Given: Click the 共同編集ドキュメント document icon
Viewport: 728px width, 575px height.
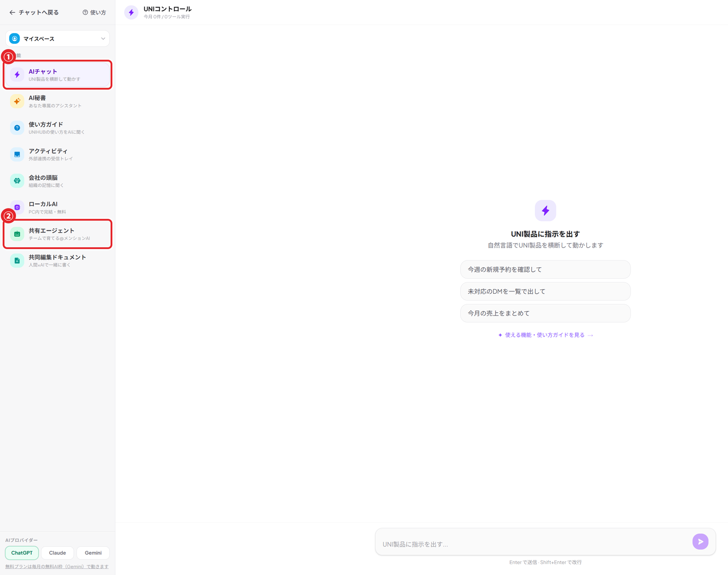Looking at the screenshot, I should (x=17, y=260).
